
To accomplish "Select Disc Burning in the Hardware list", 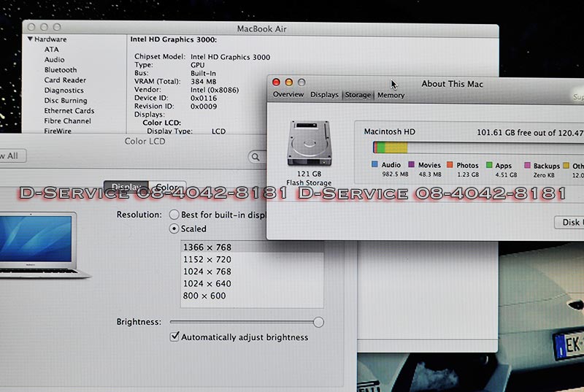I will coord(66,101).
